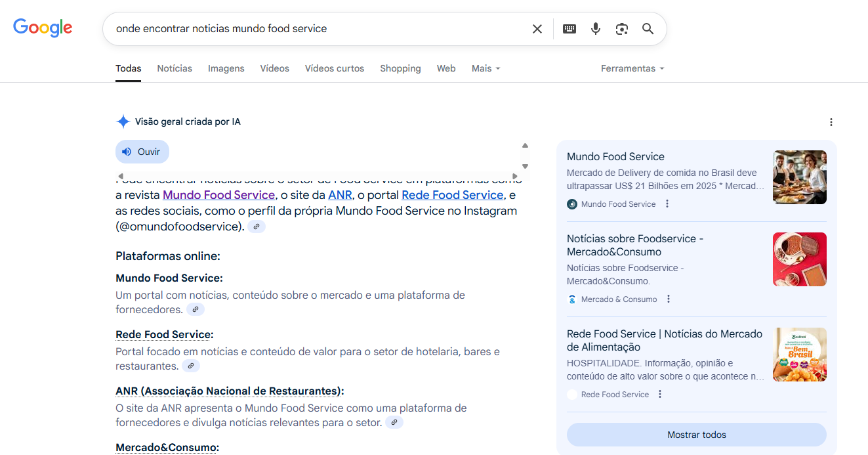This screenshot has height=455, width=868.
Task: Switch to the Notícias tab
Action: 175,68
